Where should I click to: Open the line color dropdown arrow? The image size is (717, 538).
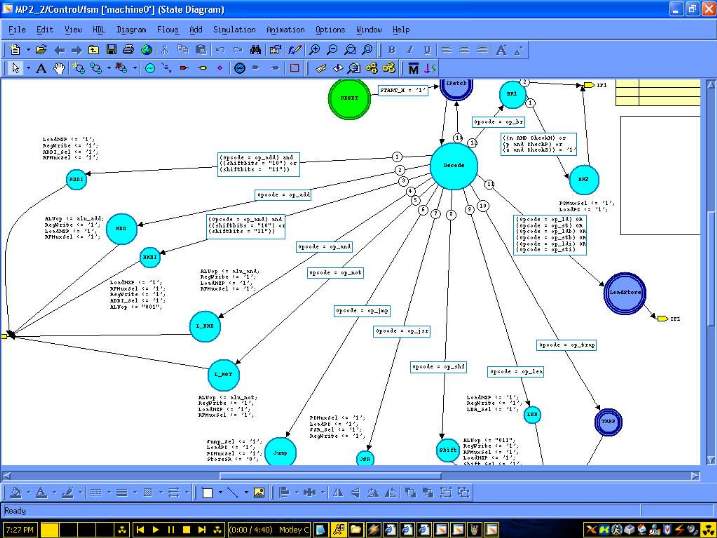click(x=80, y=492)
